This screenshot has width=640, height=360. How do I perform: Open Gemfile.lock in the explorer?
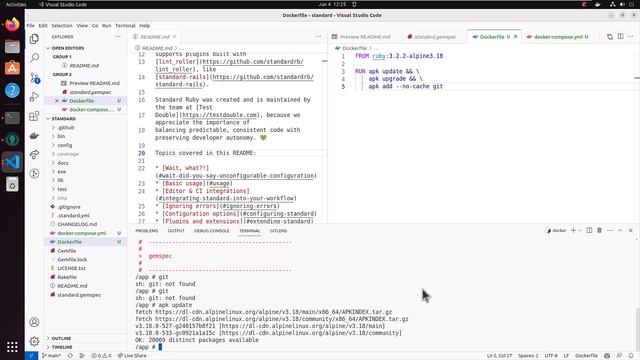72,260
